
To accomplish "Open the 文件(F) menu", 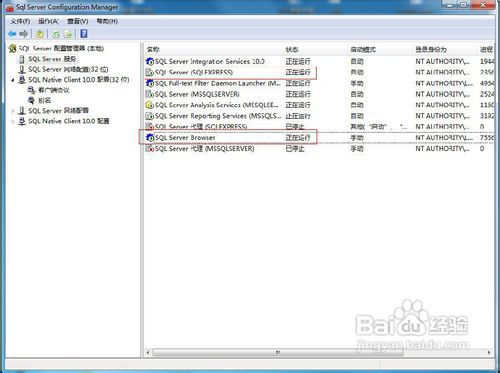I will (20, 21).
